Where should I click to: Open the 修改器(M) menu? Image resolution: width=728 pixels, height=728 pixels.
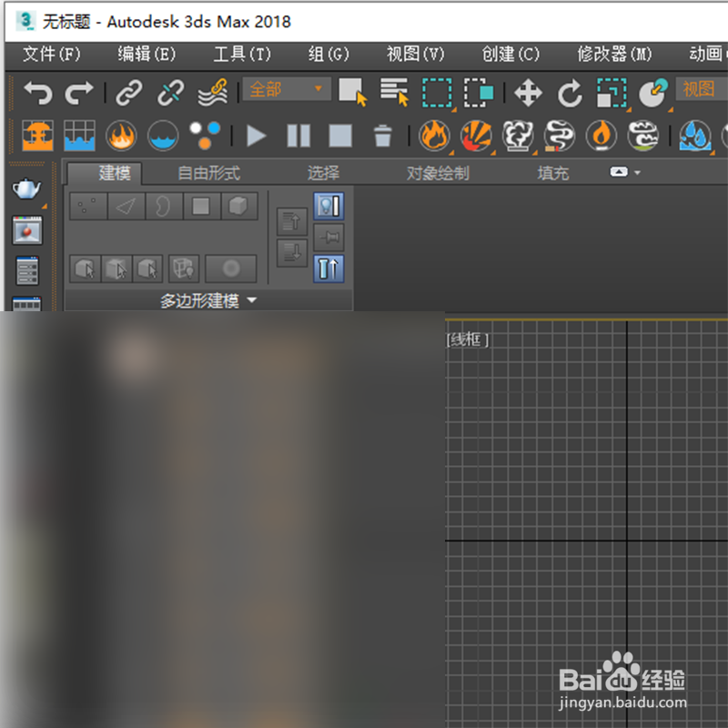pos(614,55)
